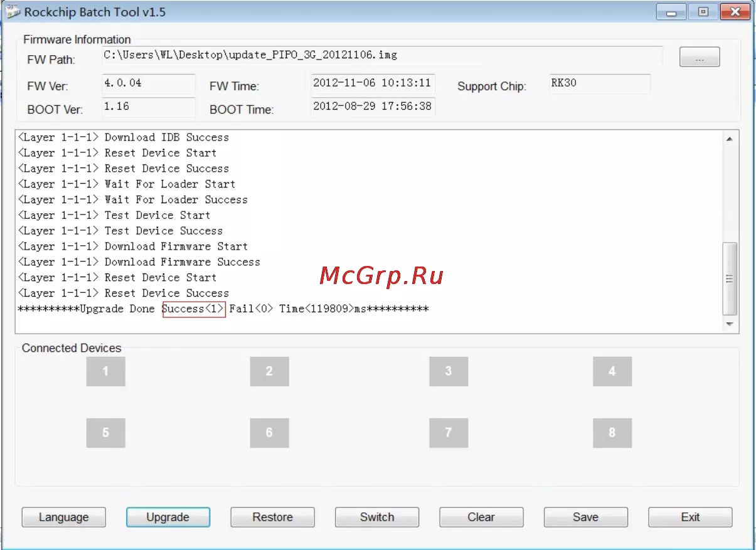Select device slot 2 indicator
The image size is (756, 550).
click(269, 371)
